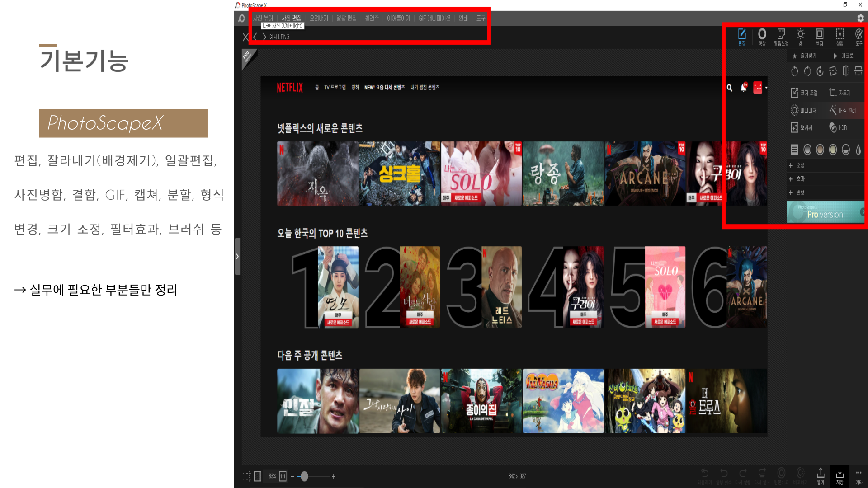Screen dimensions: 868x488
Task: Open the 도구 palette tools icon
Action: point(859,37)
